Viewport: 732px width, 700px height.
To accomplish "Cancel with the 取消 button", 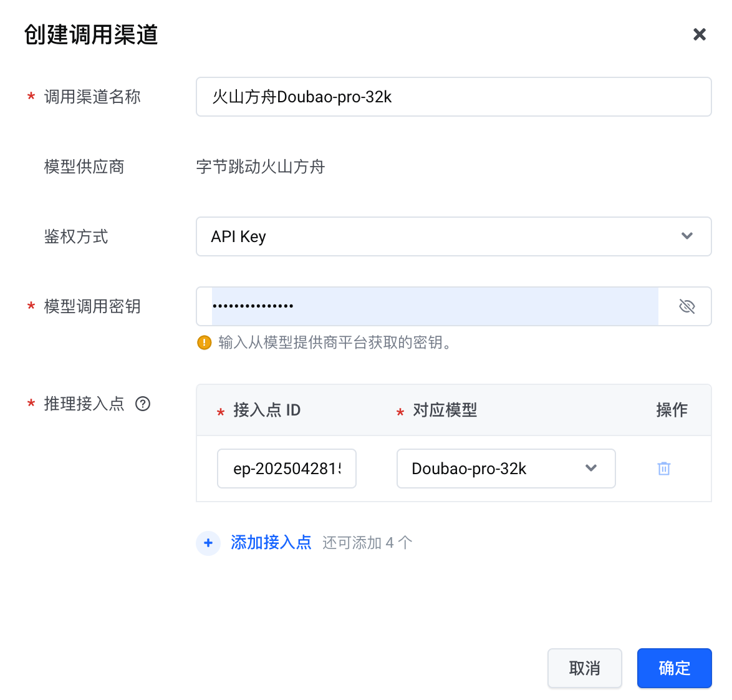I will click(x=584, y=668).
